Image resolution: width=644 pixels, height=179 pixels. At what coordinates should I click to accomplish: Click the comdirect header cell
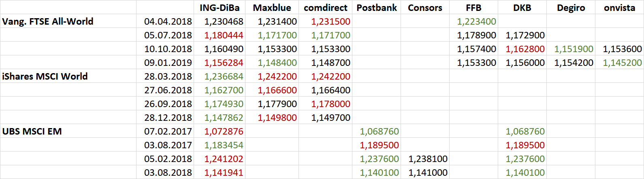tap(325, 8)
